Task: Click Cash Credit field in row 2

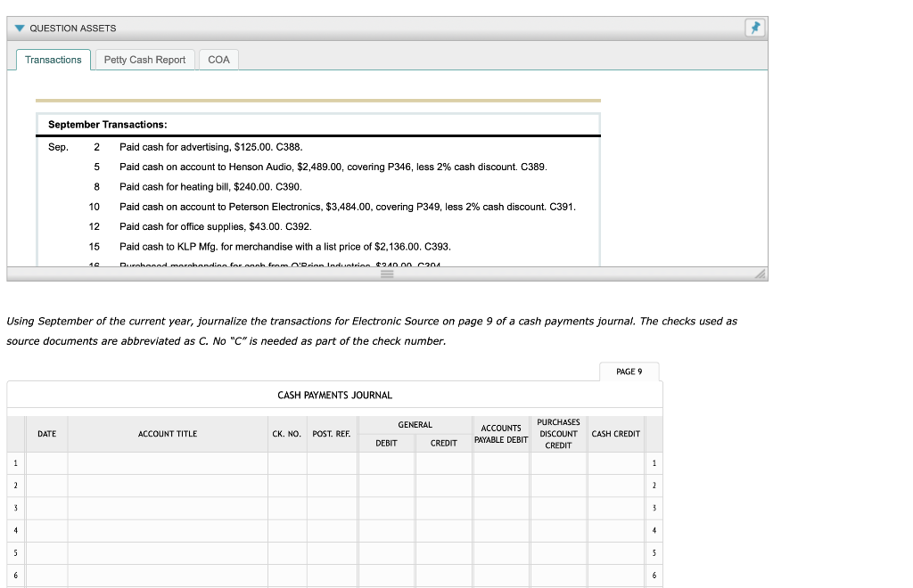Action: (x=615, y=486)
